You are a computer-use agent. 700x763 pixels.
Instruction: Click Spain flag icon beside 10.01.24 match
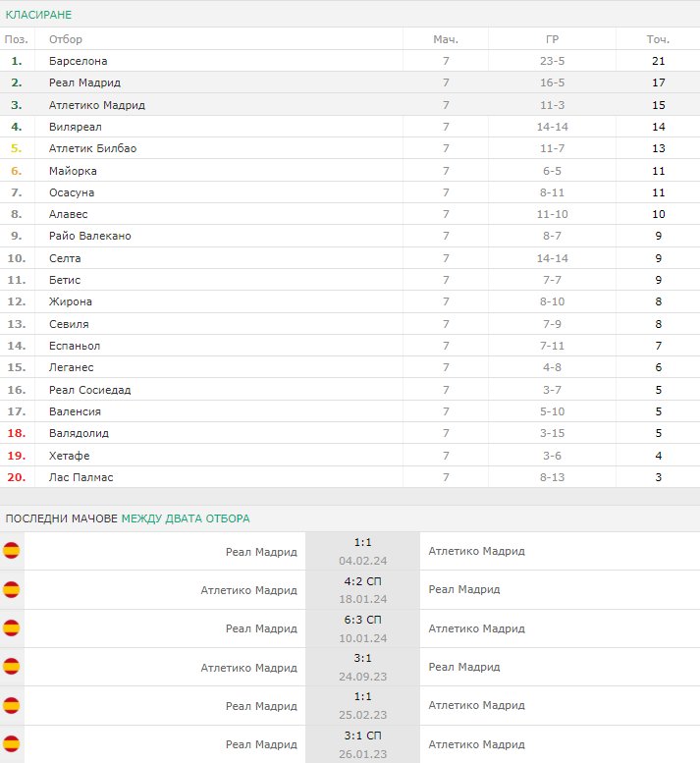[x=11, y=628]
